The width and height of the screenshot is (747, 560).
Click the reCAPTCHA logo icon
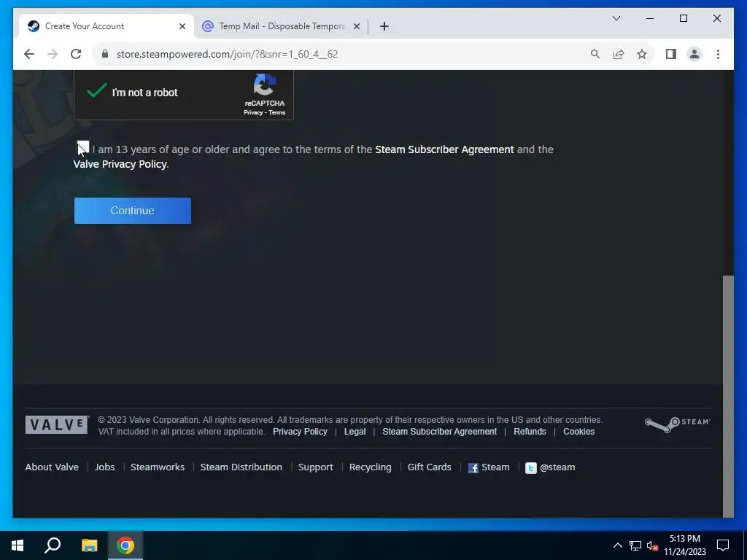coord(264,85)
